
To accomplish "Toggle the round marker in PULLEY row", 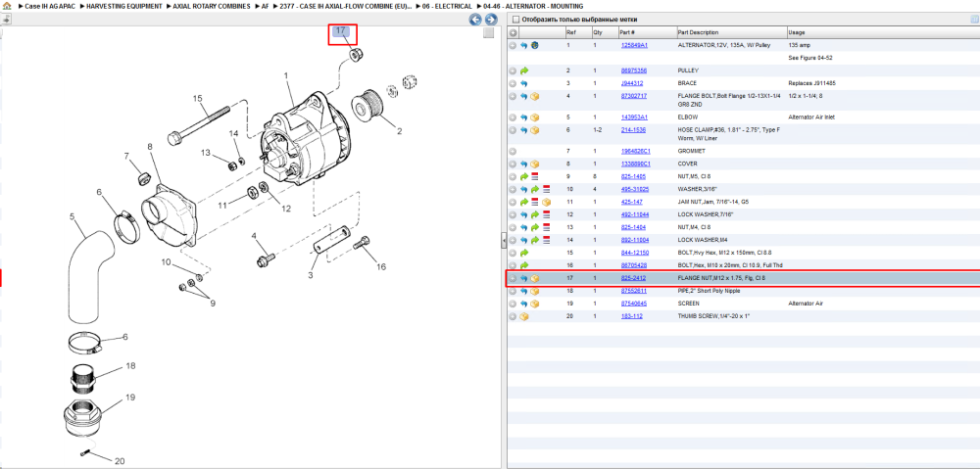I will 513,70.
